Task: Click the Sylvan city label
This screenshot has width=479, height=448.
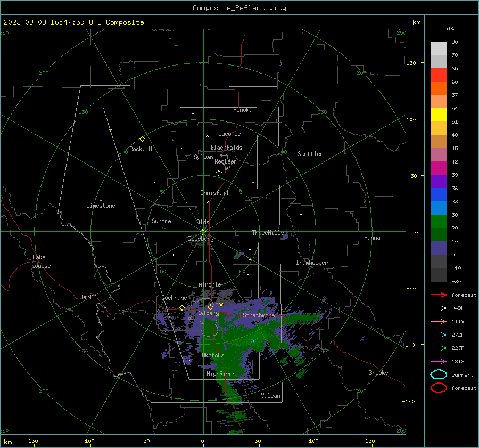Action: coord(203,157)
